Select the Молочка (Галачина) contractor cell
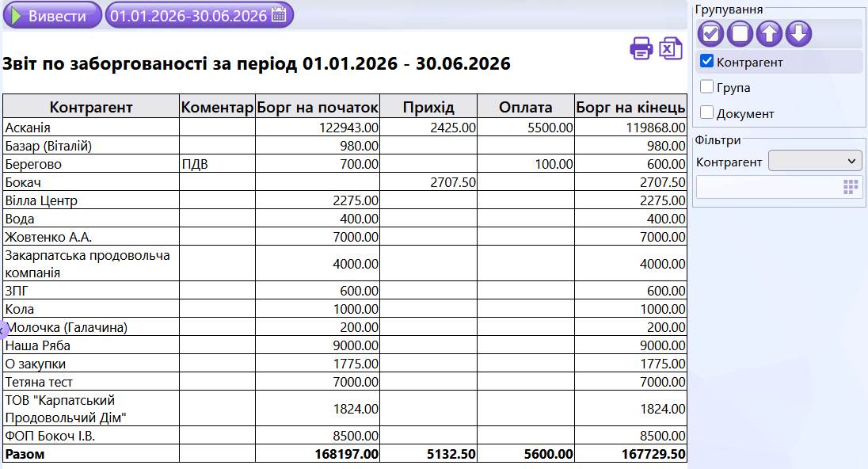 (91, 327)
